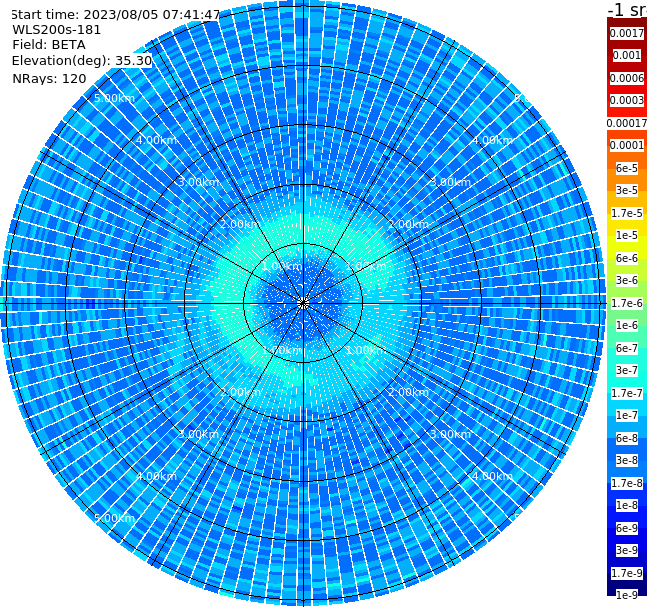Select the 0.0001 orange colorbar swatch

(627, 145)
